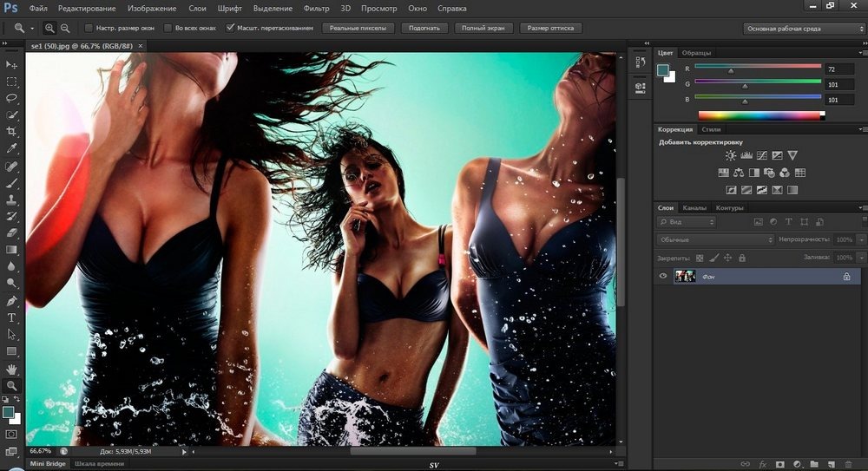
Task: Select the Crop tool
Action: point(12,131)
